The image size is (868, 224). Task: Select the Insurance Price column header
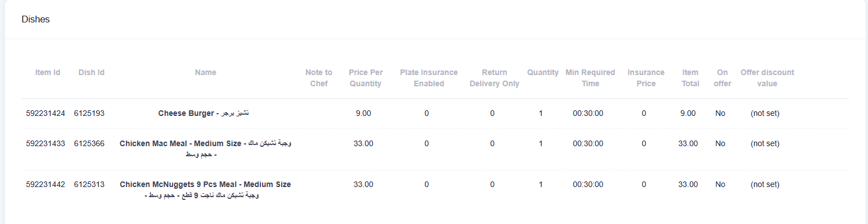point(646,78)
